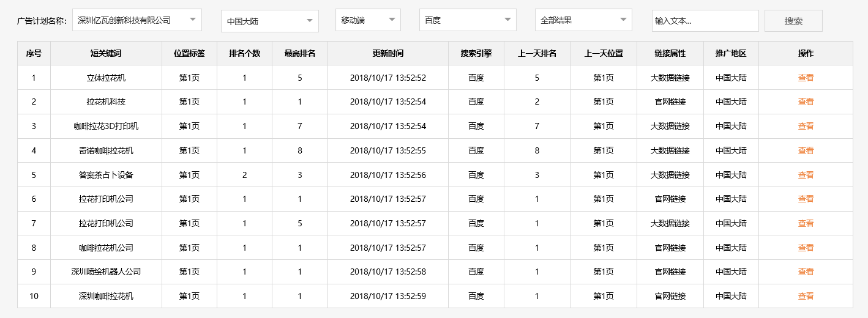The image size is (868, 318).
Task: Expand the 中国大陆 region dropdown
Action: (270, 21)
